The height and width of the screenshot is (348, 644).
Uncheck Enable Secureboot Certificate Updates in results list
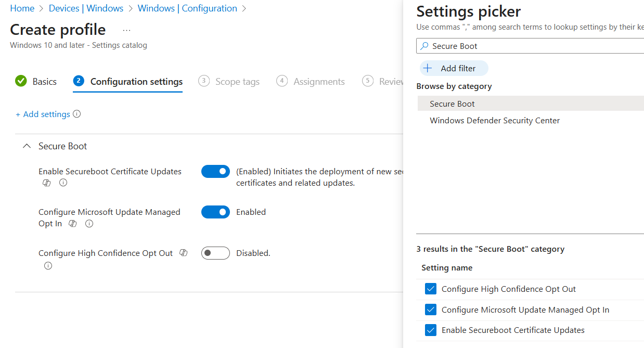(x=431, y=330)
